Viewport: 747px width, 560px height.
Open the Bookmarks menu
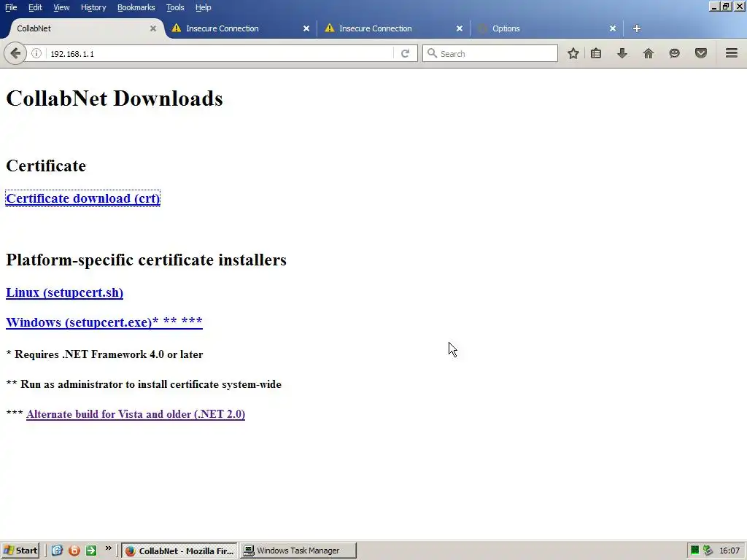coord(136,7)
